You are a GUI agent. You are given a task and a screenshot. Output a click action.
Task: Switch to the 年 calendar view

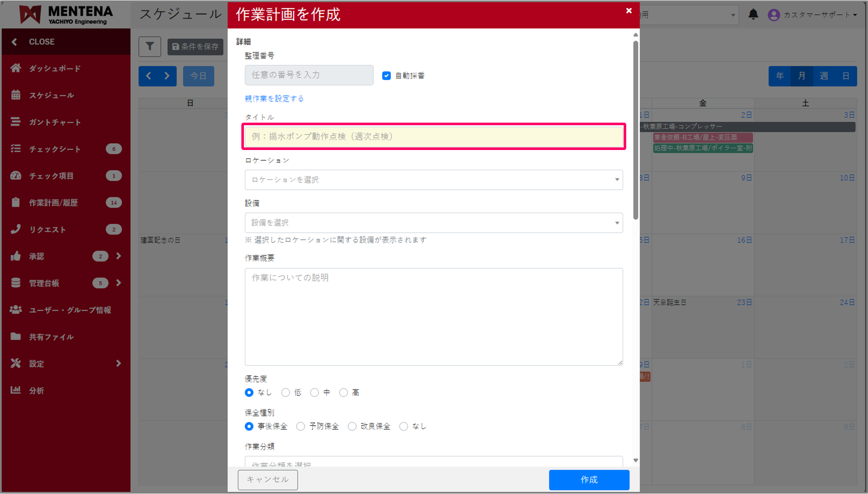tap(780, 76)
